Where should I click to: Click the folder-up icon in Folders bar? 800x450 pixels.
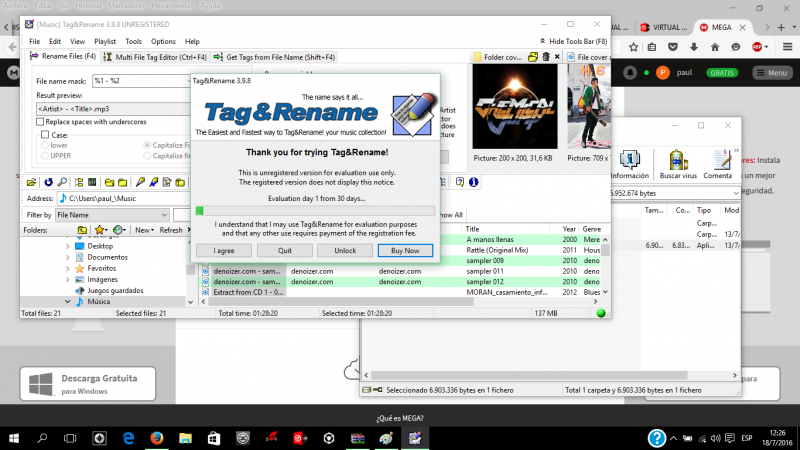82,230
